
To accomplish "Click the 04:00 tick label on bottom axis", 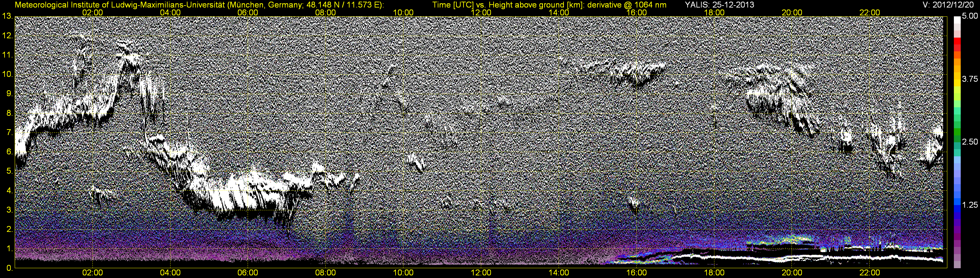I will [170, 273].
